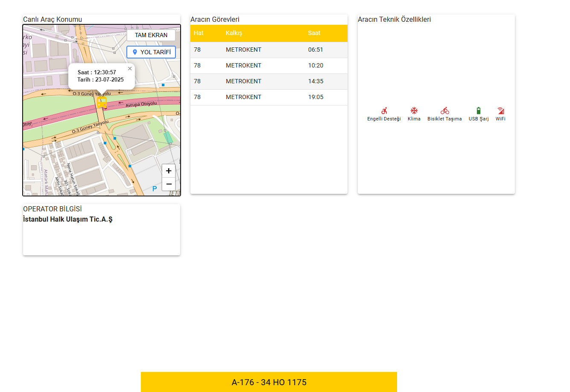
Task: Click the Bisiklet Taşıma bicycle icon
Action: [445, 111]
